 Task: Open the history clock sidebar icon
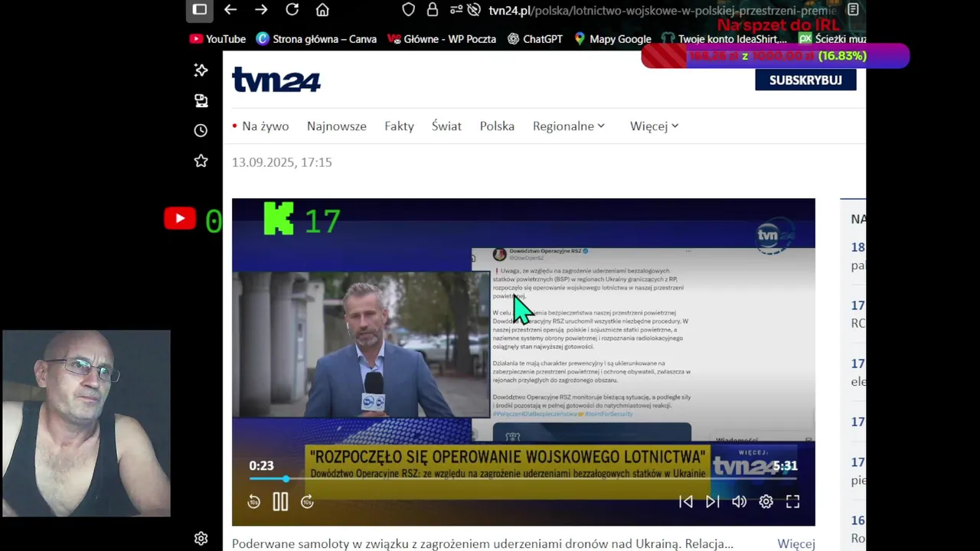click(201, 130)
